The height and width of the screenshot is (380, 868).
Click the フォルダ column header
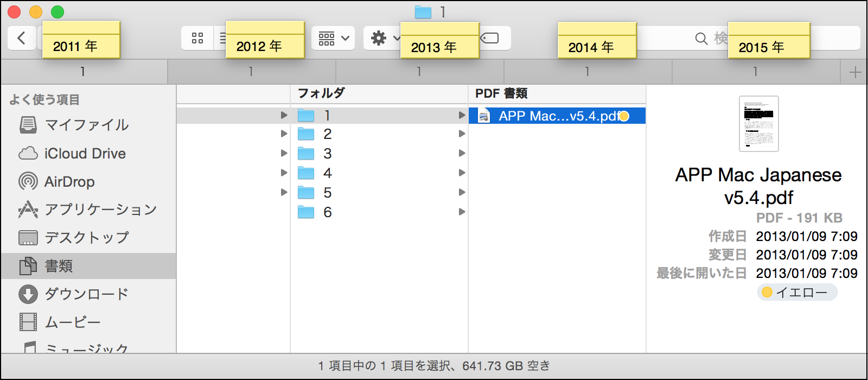pos(321,93)
